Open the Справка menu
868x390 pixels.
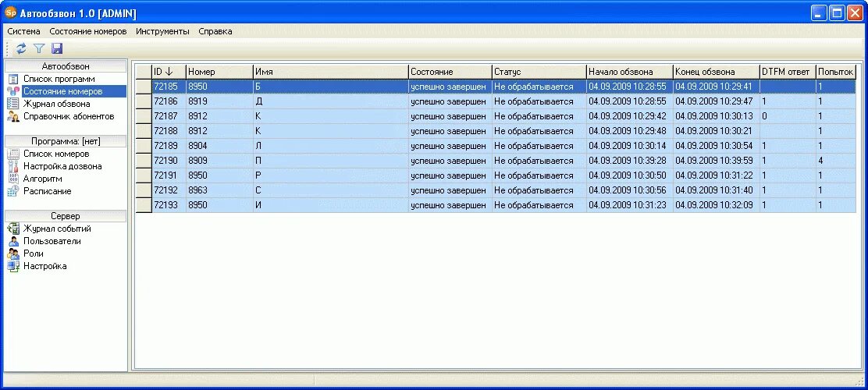215,31
